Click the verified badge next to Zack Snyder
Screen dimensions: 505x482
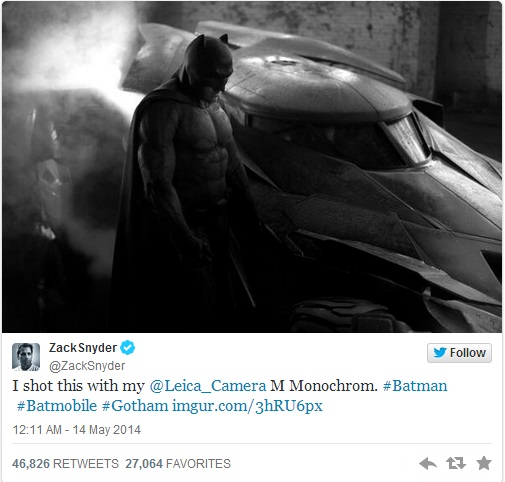coord(127,348)
